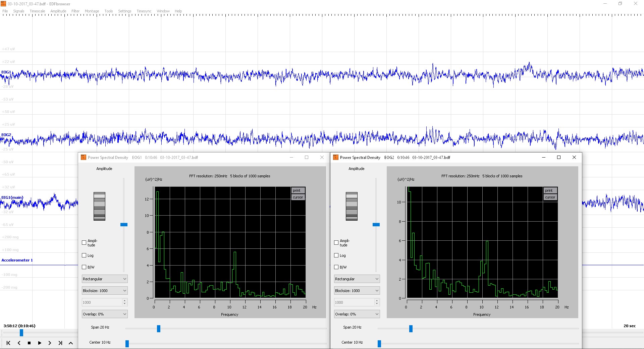
Task: Click the Accelerometer 1 signal label
Action: tap(17, 260)
